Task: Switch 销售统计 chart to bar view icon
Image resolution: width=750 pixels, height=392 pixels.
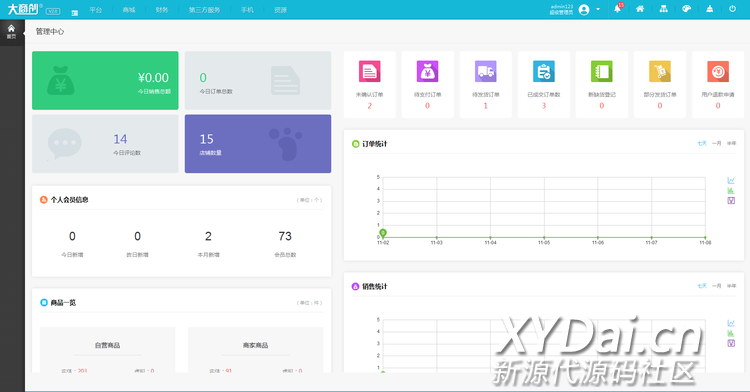Action: tap(731, 333)
